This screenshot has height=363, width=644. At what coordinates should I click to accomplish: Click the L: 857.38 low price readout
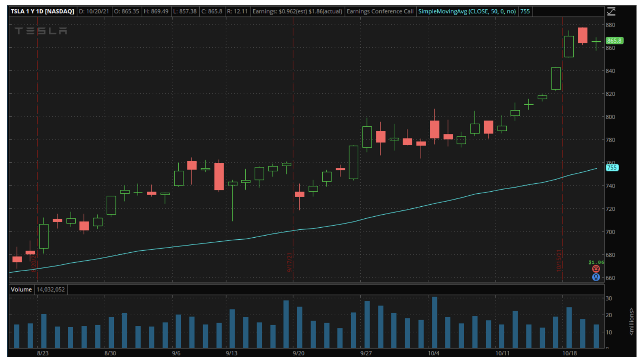(185, 11)
